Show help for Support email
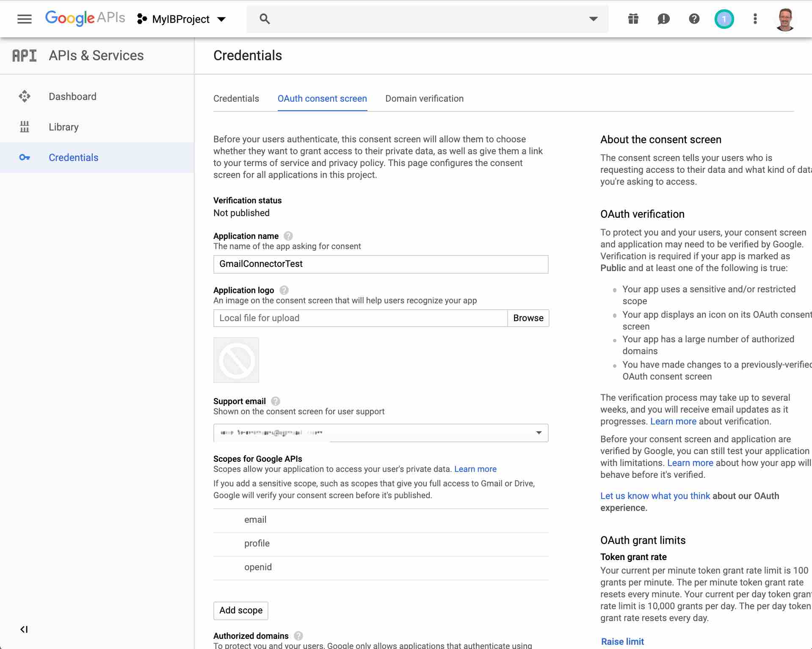The image size is (812, 649). click(x=276, y=401)
